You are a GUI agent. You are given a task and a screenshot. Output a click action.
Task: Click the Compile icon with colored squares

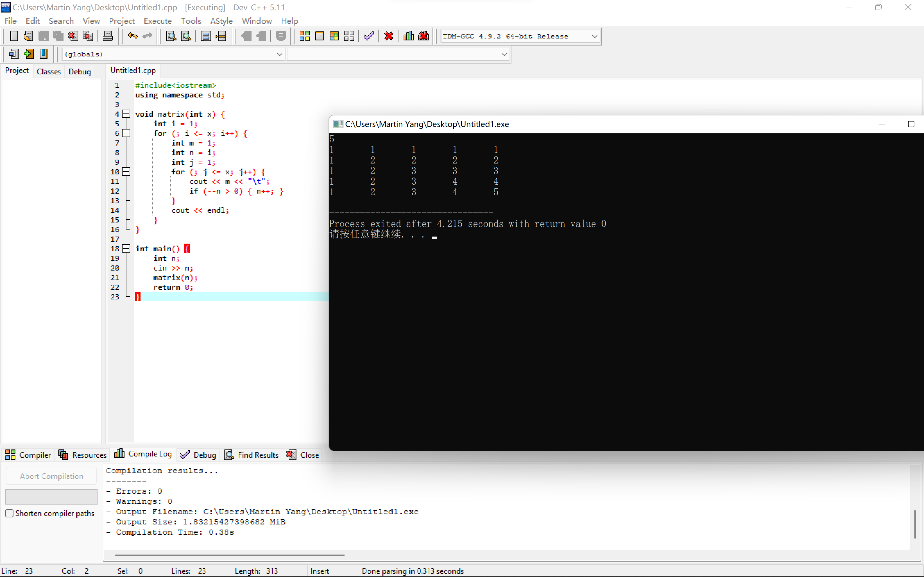304,36
